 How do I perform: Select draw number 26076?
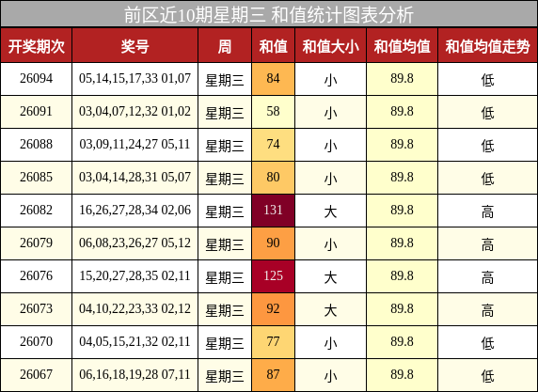[x=36, y=276]
